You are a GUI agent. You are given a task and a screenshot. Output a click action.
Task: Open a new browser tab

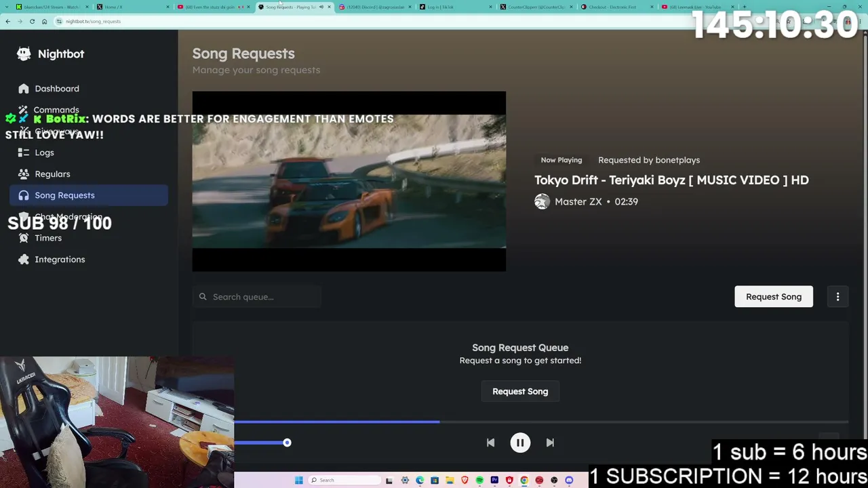[744, 7]
